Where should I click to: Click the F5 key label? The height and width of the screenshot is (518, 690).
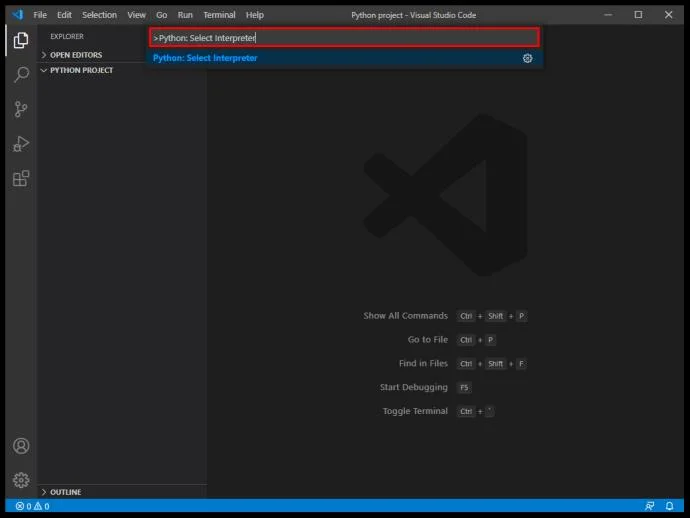pos(464,388)
